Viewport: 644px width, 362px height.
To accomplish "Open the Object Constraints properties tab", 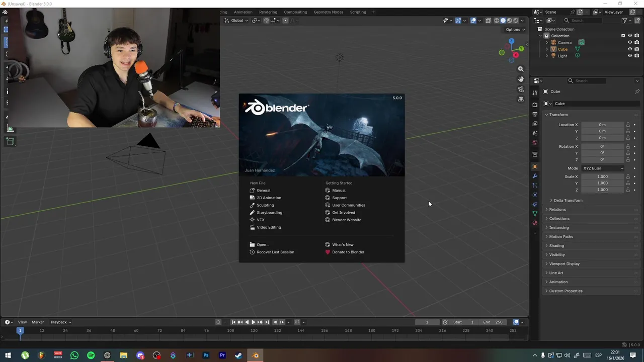I will 535,204.
